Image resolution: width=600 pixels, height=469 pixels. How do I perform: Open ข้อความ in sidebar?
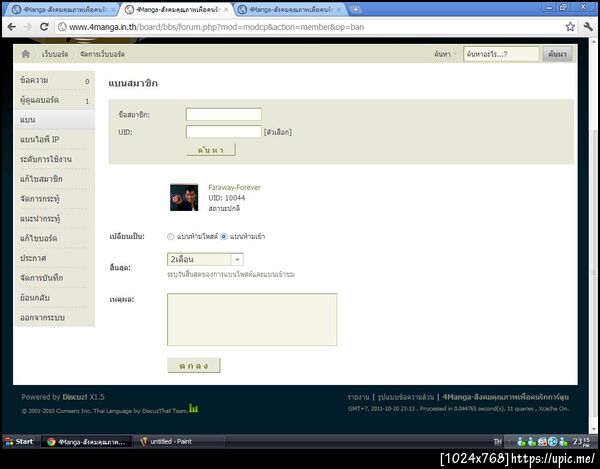point(54,80)
